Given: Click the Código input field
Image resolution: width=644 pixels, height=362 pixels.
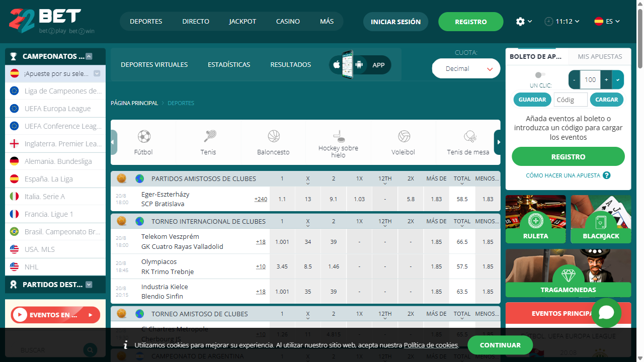Looking at the screenshot, I should click(571, 100).
